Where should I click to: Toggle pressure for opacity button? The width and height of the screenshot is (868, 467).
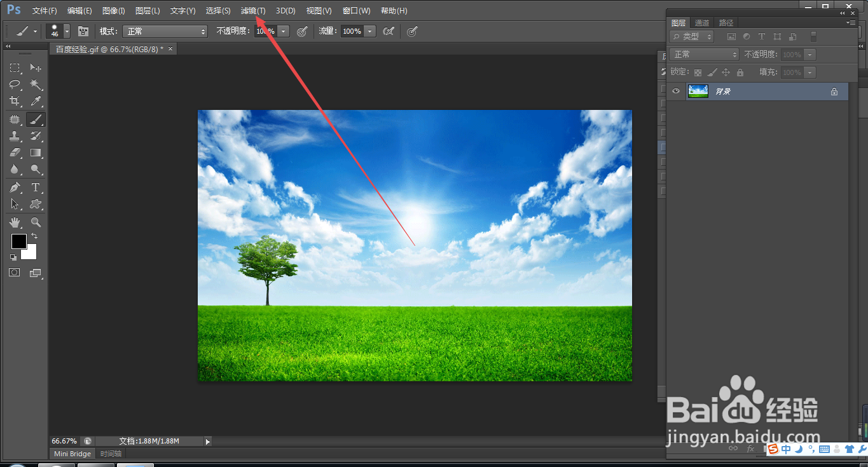click(x=302, y=31)
